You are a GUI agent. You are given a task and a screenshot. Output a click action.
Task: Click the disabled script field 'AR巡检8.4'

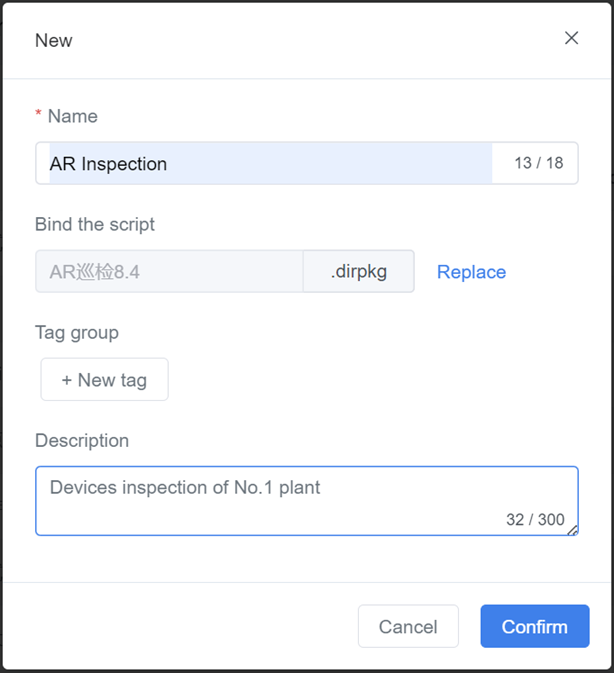[169, 271]
